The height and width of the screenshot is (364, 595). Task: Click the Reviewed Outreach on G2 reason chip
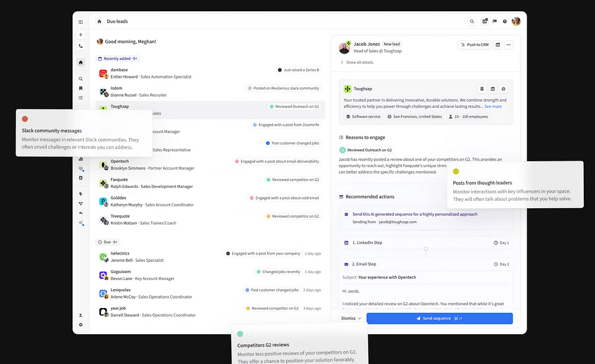[366, 150]
